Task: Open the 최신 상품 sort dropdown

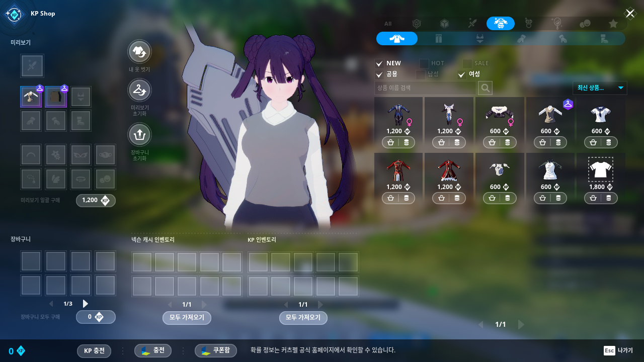Action: 600,88
